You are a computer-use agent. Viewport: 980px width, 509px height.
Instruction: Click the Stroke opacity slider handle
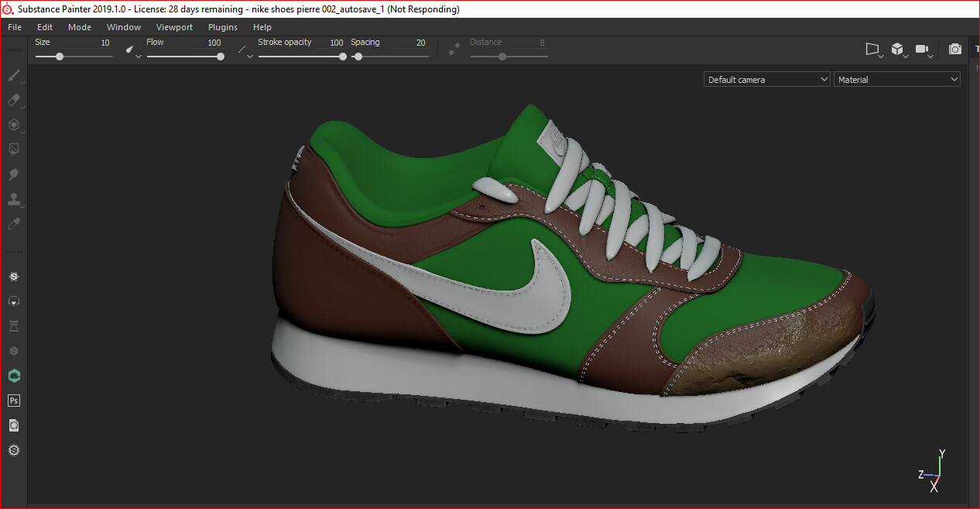(343, 57)
